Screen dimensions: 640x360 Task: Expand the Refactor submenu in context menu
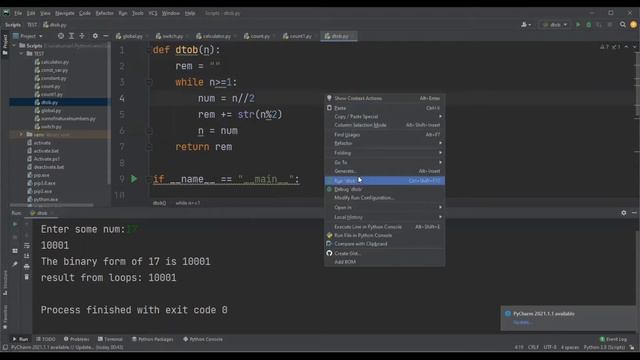384,143
